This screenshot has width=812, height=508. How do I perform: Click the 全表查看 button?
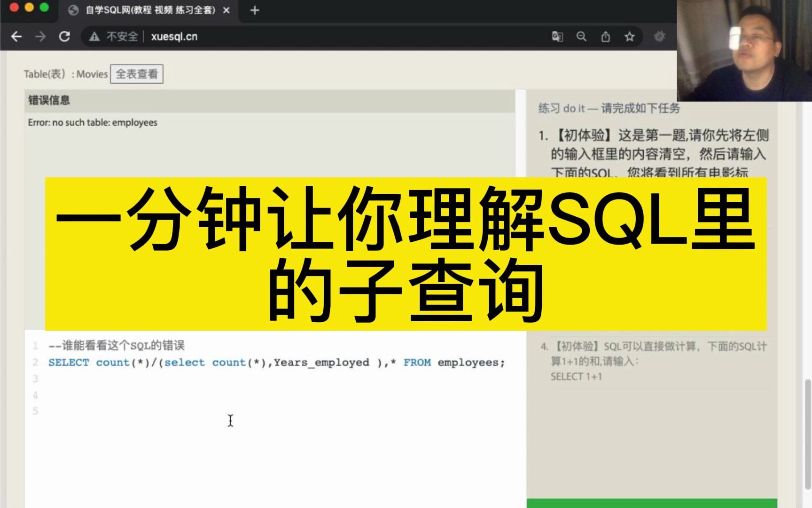coord(137,74)
